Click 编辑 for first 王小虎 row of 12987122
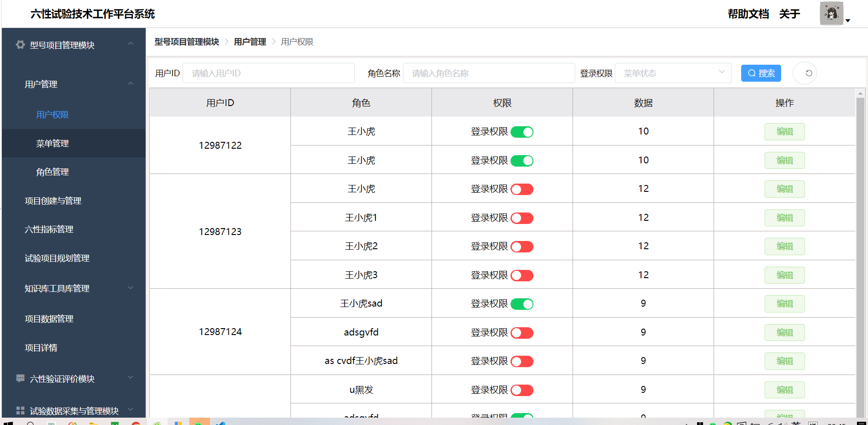Screen dimensions: 868x425 784,132
